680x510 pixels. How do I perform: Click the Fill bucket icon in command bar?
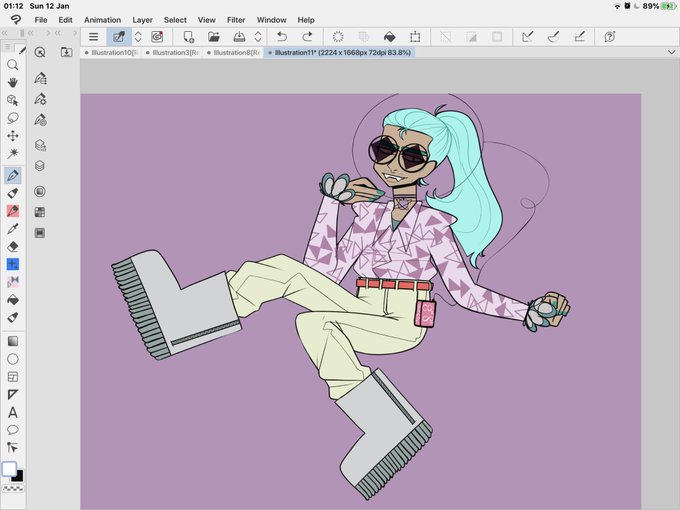389,37
